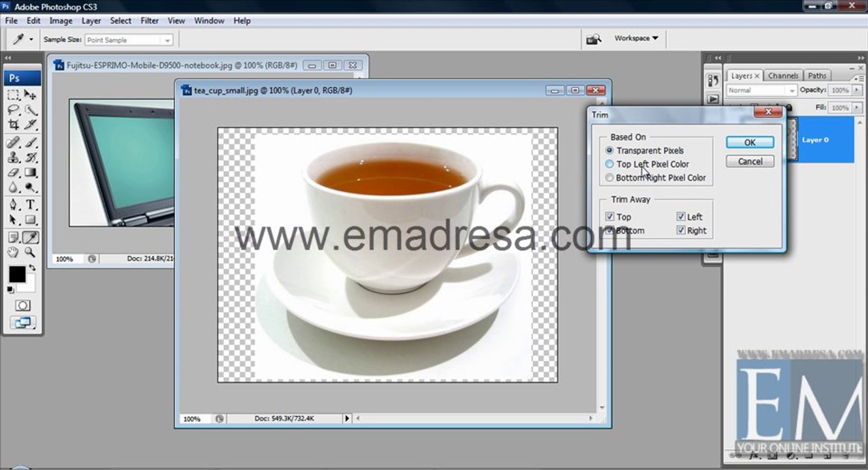868x470 pixels.
Task: Open the Layer menu
Action: 91,21
